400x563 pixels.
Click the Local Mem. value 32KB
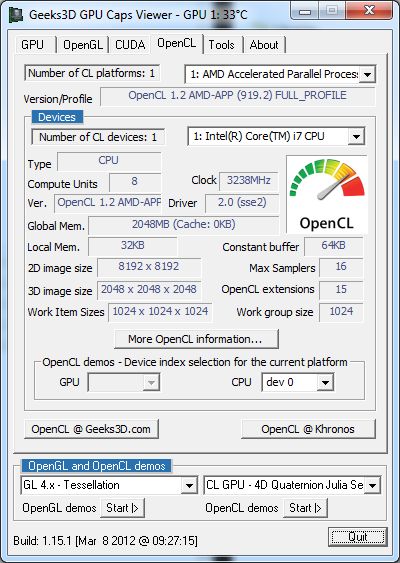tap(132, 246)
